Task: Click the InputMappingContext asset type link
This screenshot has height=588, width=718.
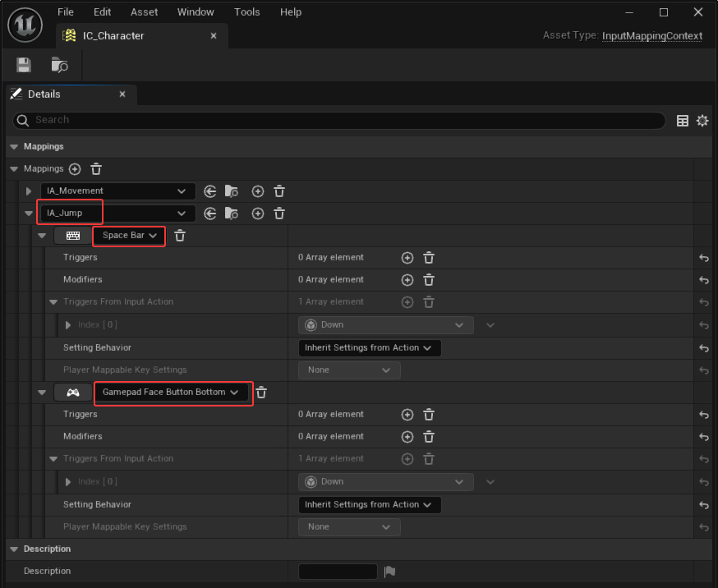Action: point(652,35)
